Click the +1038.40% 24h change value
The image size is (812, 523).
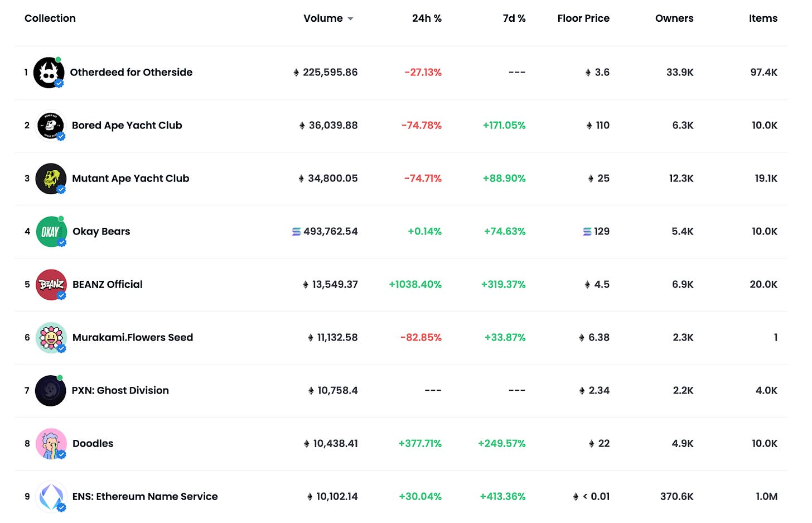click(415, 285)
